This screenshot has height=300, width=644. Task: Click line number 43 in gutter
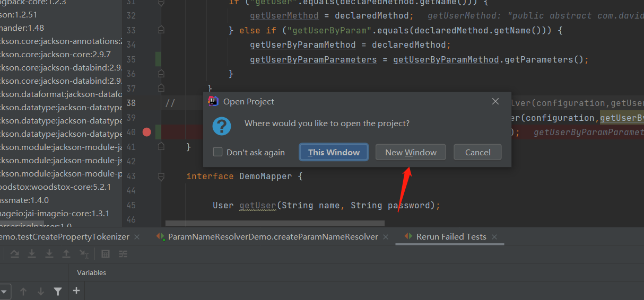pos(131,175)
